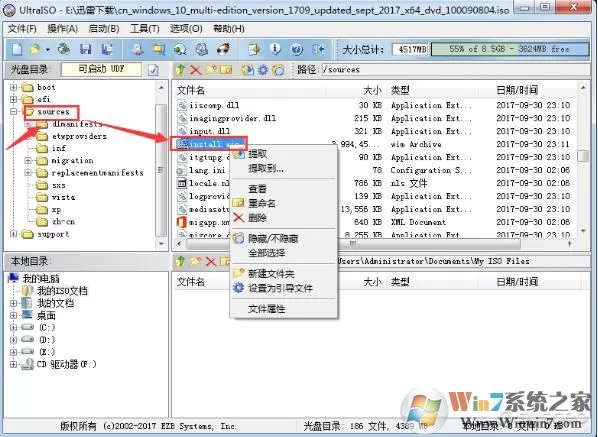Open the 工具(T) menu
Screen dimensions: 598x437
[145, 29]
